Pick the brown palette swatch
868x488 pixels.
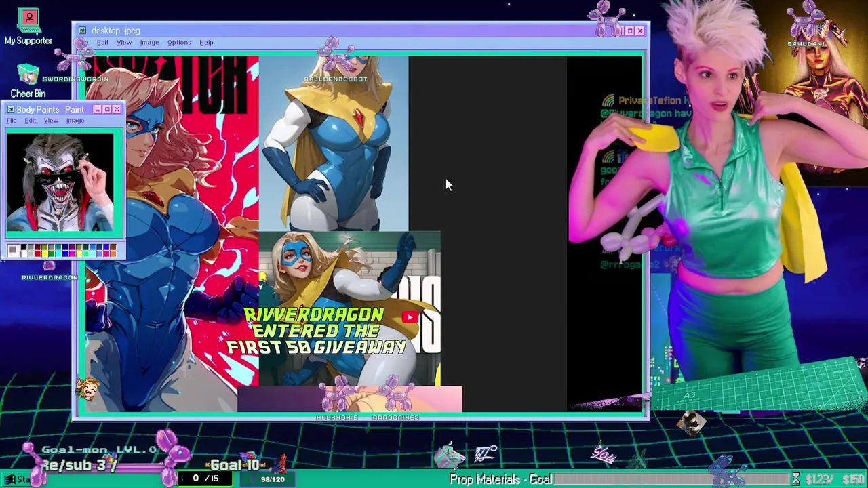click(x=113, y=247)
